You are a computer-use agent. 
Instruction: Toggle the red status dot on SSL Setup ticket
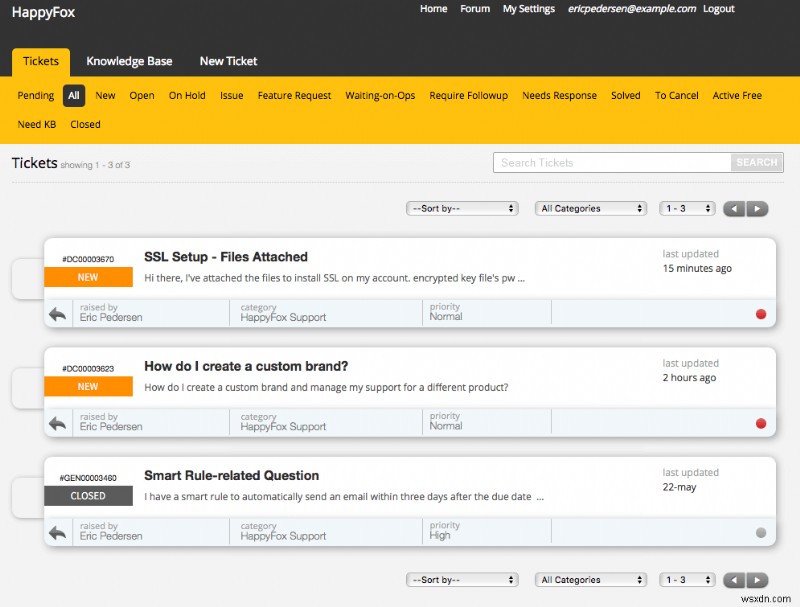[761, 313]
